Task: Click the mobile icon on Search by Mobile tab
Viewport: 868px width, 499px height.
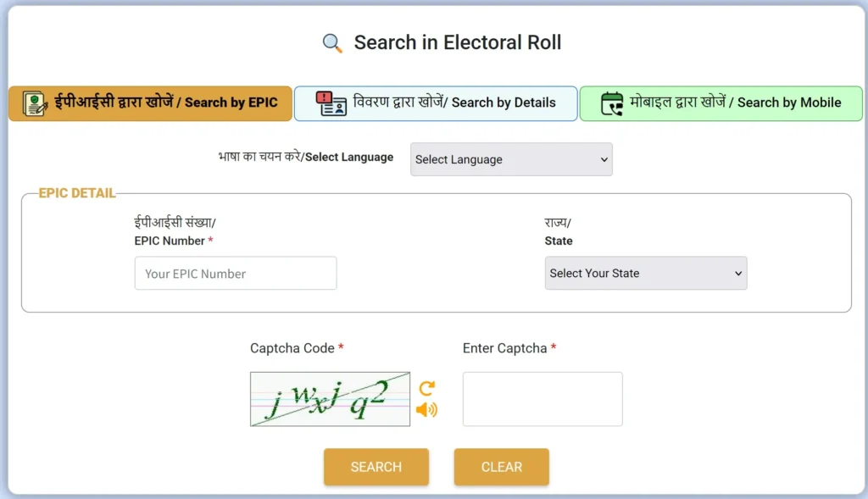Action: click(612, 103)
